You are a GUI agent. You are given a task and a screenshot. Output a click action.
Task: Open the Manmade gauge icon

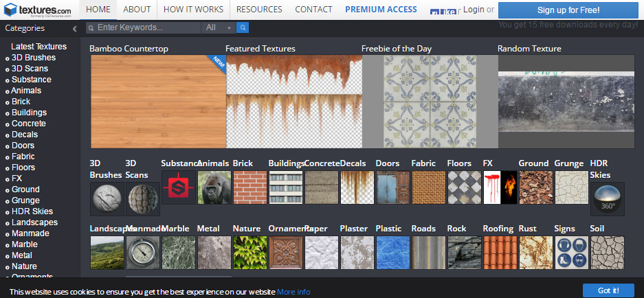[142, 253]
